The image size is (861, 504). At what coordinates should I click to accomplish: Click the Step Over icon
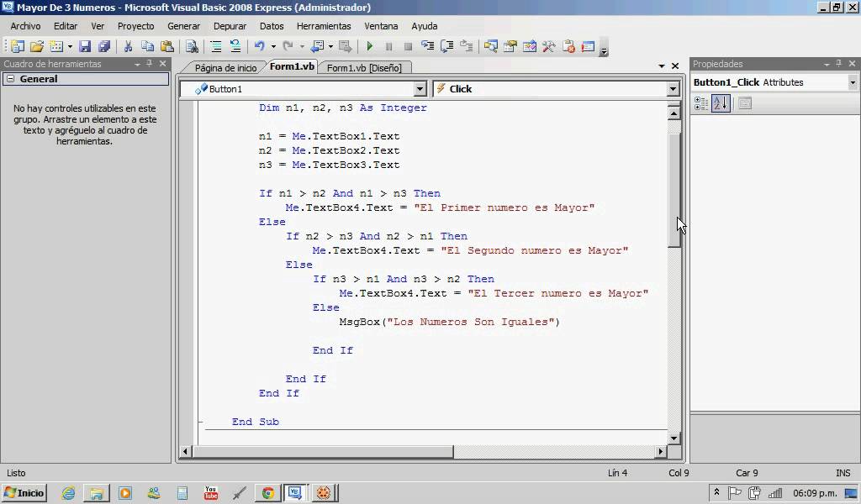pos(447,46)
